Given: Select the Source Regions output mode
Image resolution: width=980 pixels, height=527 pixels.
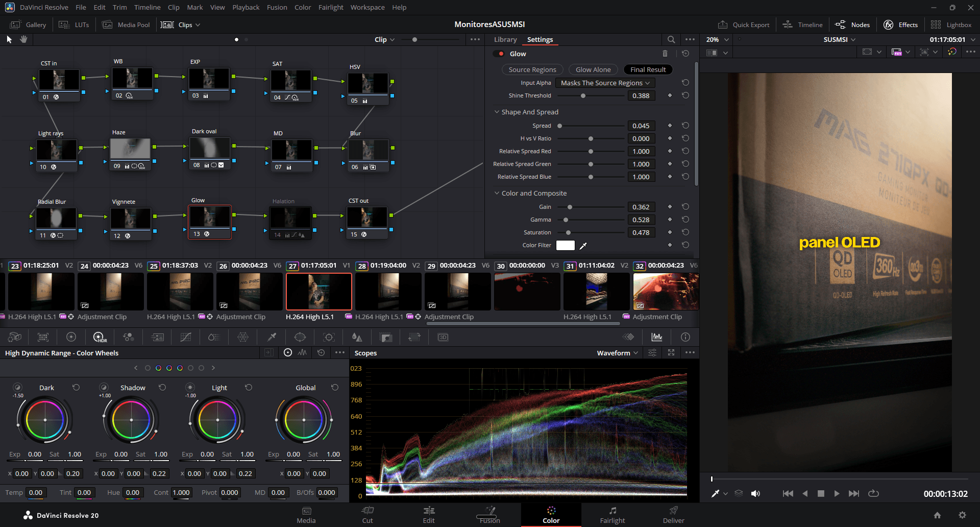Looking at the screenshot, I should [532, 69].
